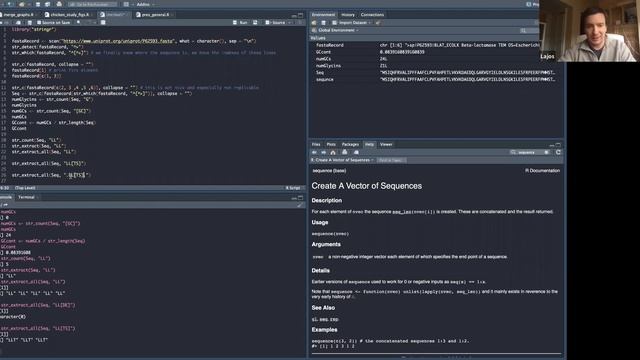Open the Import Dataset dropdown
Image resolution: width=640 pixels, height=360 pixels.
click(x=351, y=23)
